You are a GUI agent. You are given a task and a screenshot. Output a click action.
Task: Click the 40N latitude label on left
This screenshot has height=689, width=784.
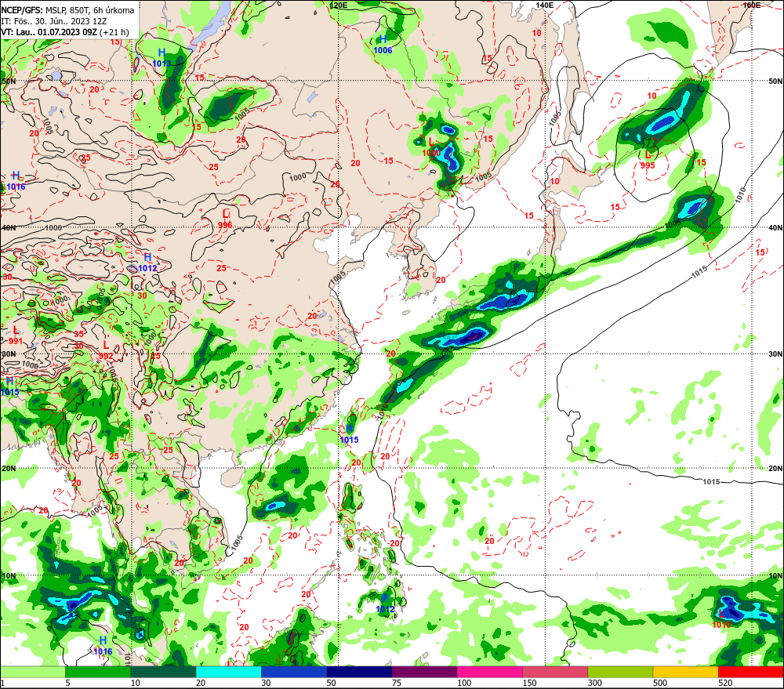9,227
